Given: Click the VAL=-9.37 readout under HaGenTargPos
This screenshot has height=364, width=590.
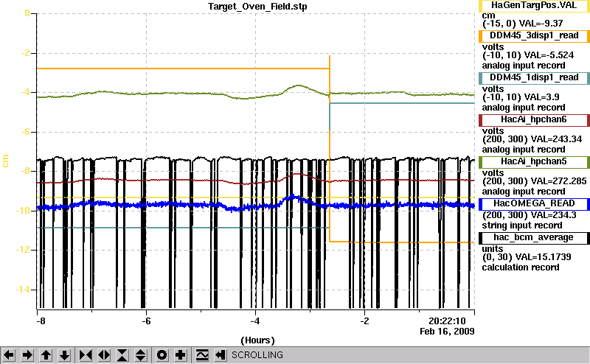Looking at the screenshot, I should (541, 24).
